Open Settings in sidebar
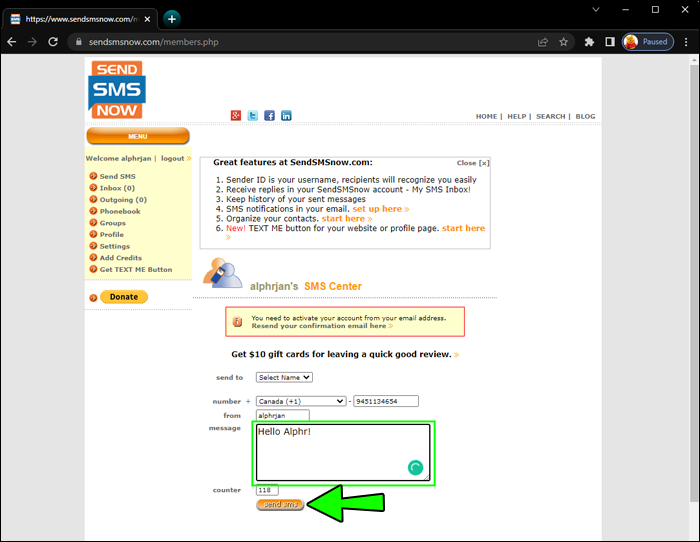 [115, 246]
